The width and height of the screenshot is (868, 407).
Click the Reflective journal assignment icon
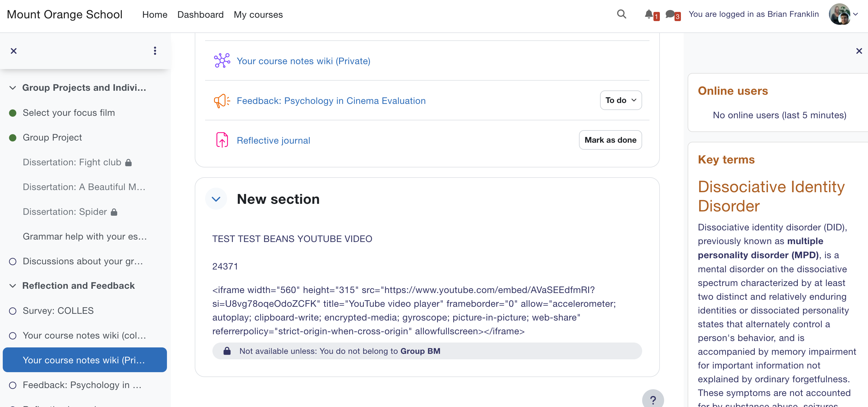222,140
